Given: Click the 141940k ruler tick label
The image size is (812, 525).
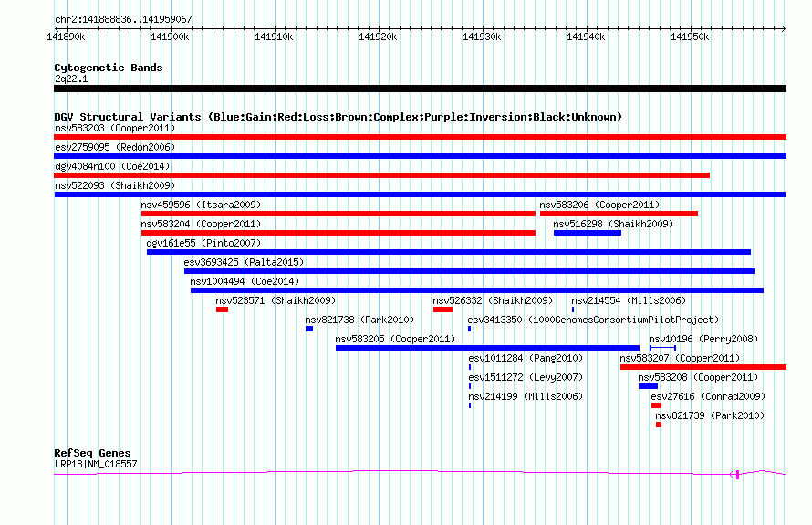Looking at the screenshot, I should (x=586, y=37).
